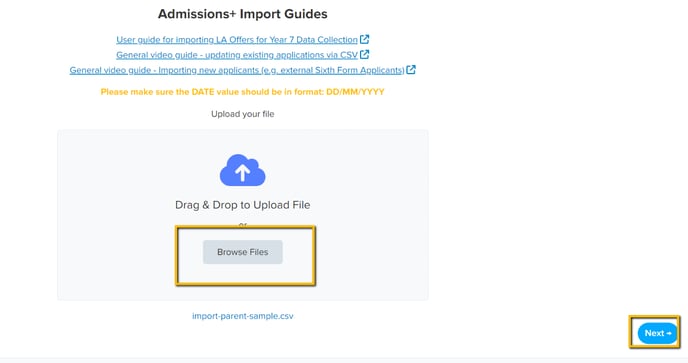688x363 pixels.
Task: Click the 'Admissions+ Import Guides' heading
Action: coord(243,14)
